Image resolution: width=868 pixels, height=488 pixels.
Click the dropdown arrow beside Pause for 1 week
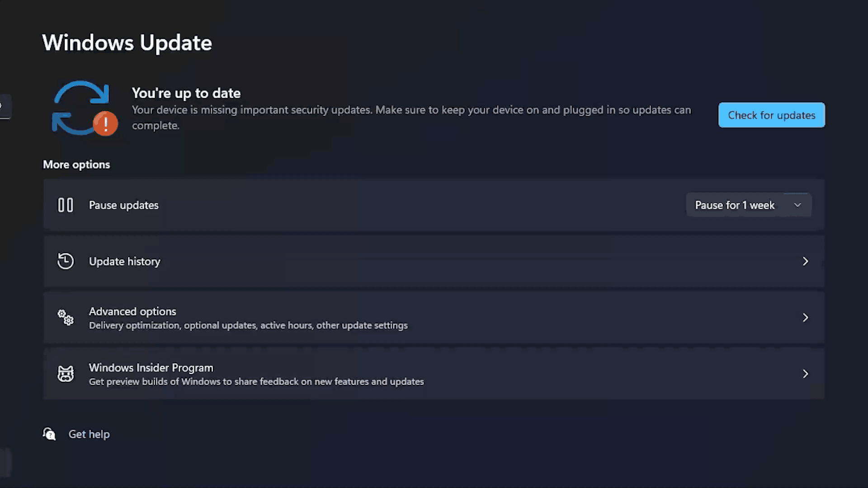click(797, 205)
